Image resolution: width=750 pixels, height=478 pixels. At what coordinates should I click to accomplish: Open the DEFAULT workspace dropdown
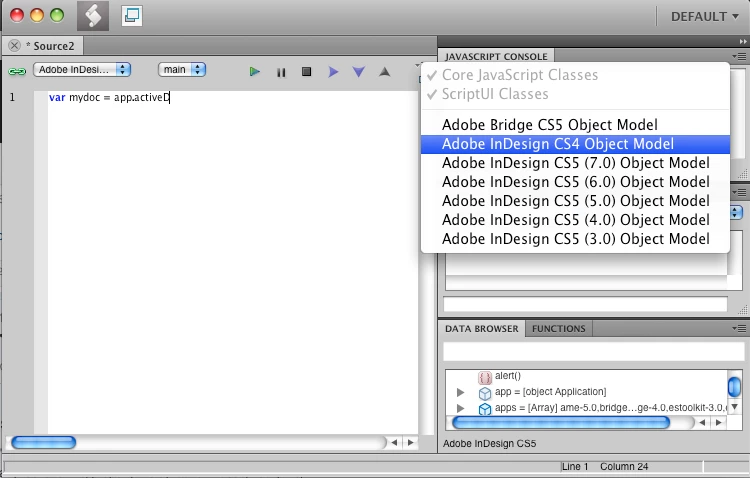click(x=705, y=17)
